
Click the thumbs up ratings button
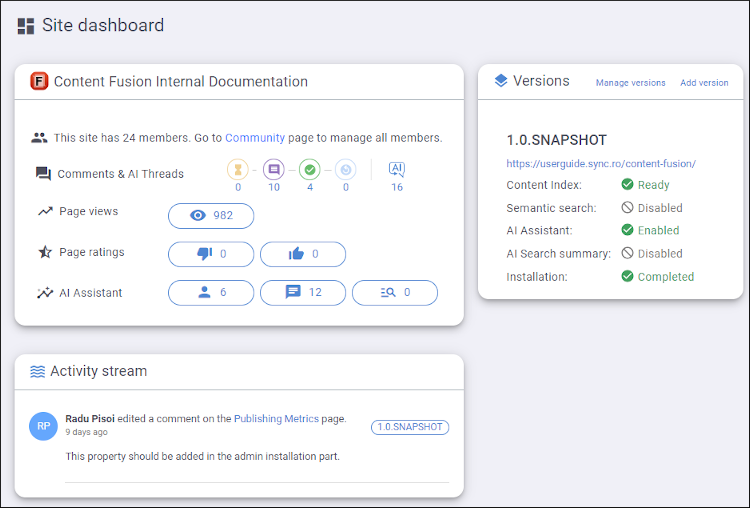pyautogui.click(x=303, y=254)
